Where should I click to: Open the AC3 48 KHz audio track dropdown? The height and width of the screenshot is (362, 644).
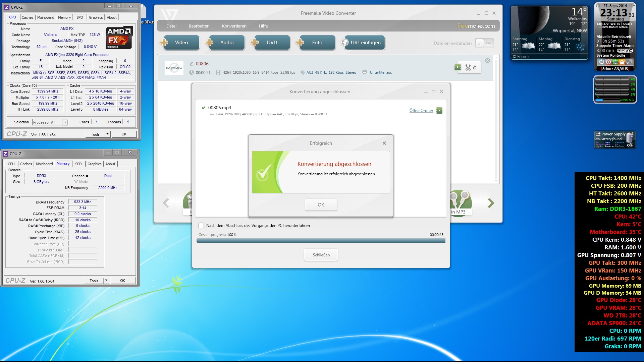pyautogui.click(x=331, y=72)
